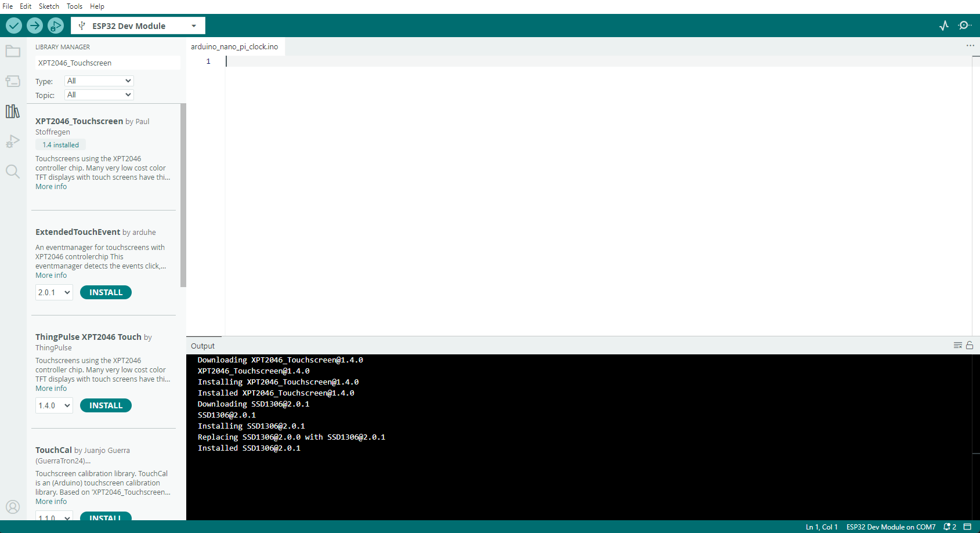This screenshot has width=980, height=533.
Task: Open the File menu
Action: [x=8, y=6]
